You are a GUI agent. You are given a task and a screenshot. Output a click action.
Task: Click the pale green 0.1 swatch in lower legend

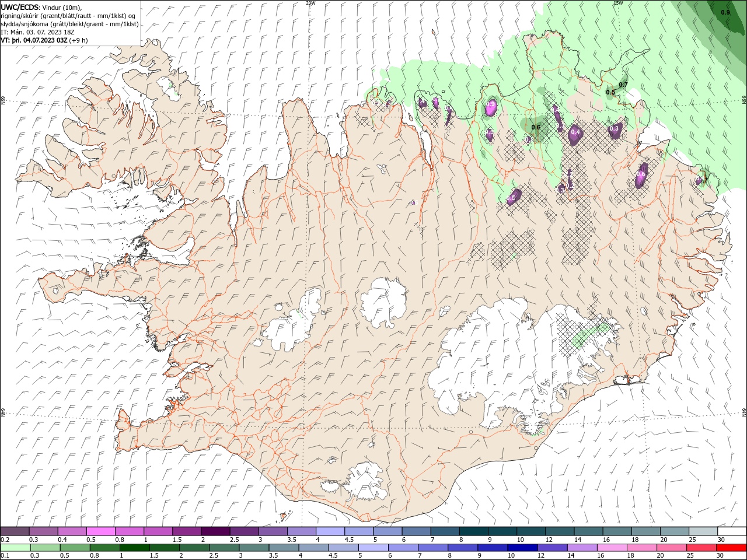16,548
